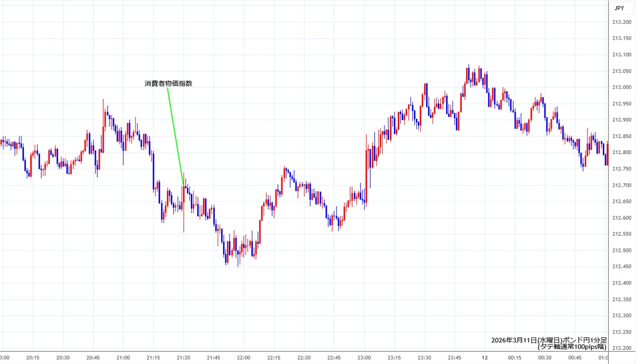Click the 213.200 price axis label
The image size is (636, 364).
[x=621, y=22]
